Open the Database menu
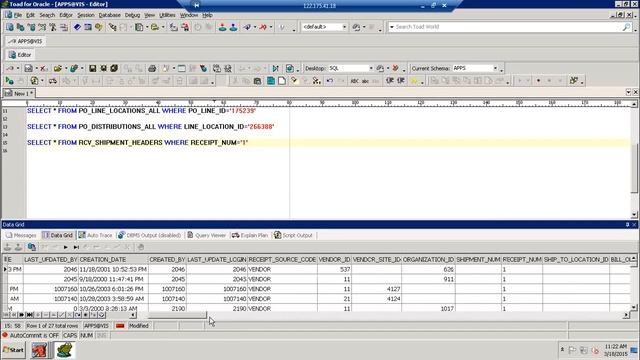 [x=109, y=15]
